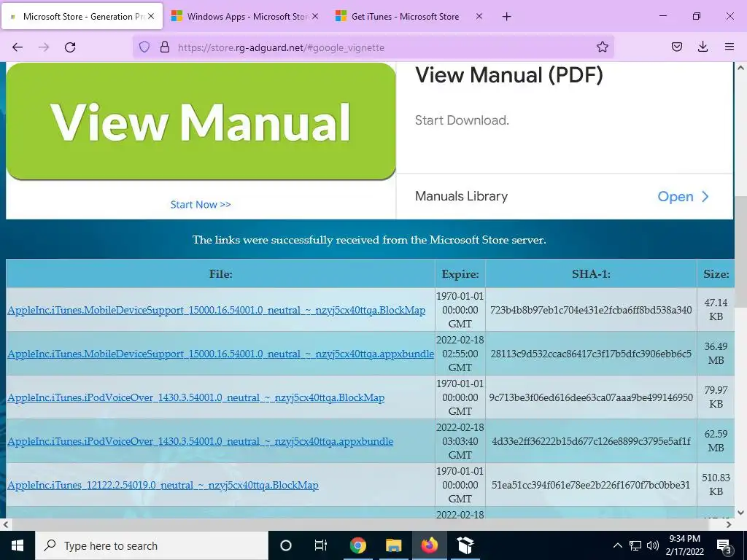The height and width of the screenshot is (560, 747).
Task: Click the 62.59 MB size cell
Action: 716,441
